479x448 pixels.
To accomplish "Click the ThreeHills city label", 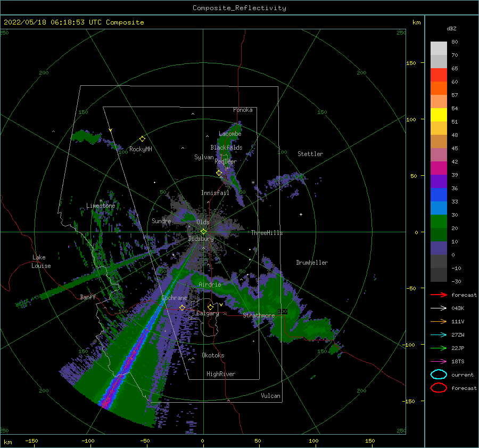I will click(267, 233).
